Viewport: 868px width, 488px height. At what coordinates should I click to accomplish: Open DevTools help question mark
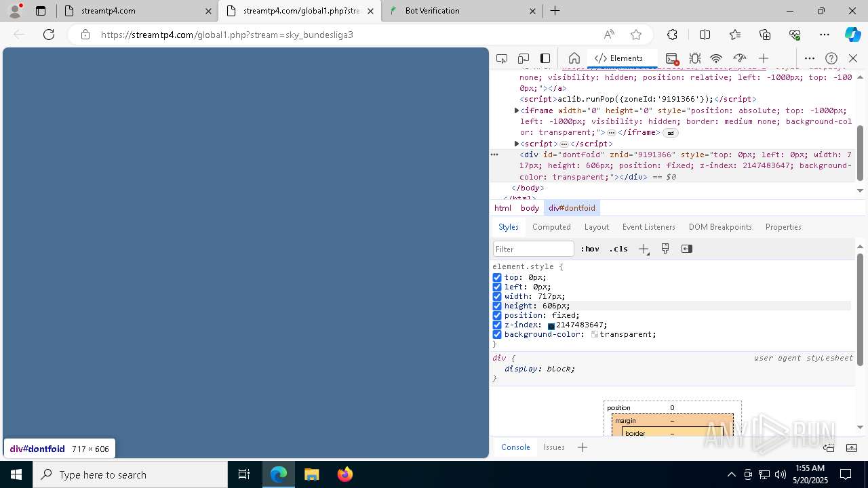pyautogui.click(x=831, y=58)
